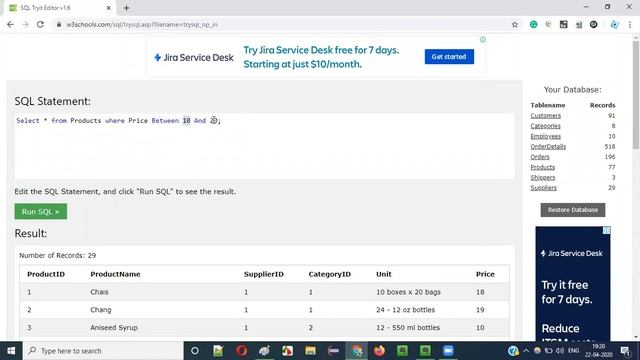
Task: Reload the page with refresh icon
Action: click(40, 24)
